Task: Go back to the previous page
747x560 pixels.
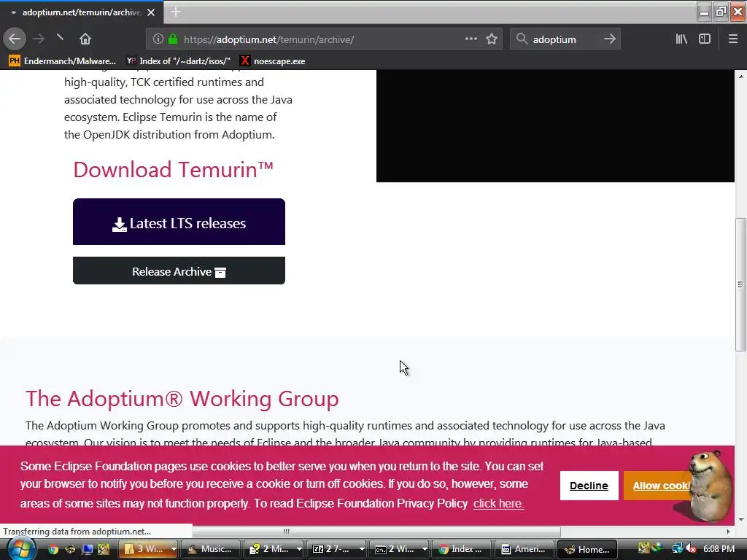Action: pyautogui.click(x=15, y=39)
